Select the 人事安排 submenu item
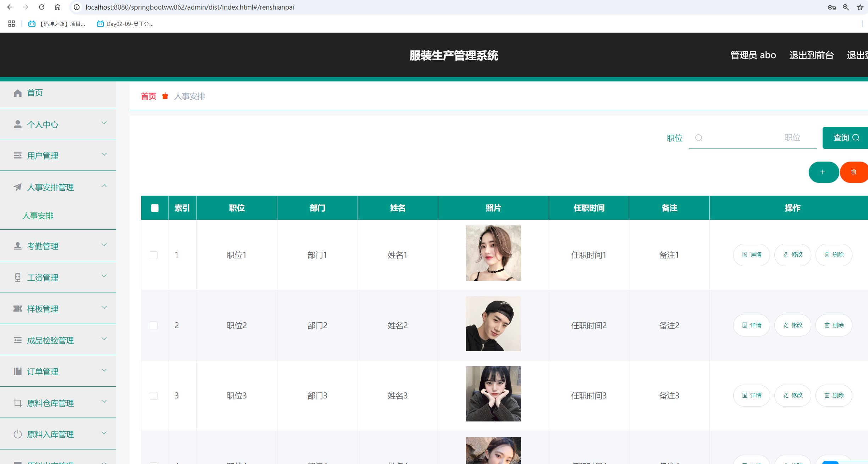Image resolution: width=868 pixels, height=464 pixels. [x=38, y=216]
